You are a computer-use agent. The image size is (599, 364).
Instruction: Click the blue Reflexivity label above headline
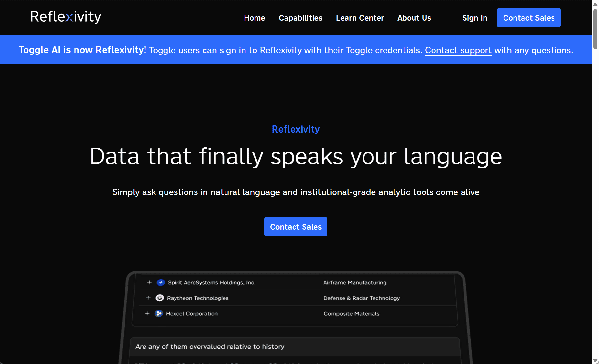point(295,129)
